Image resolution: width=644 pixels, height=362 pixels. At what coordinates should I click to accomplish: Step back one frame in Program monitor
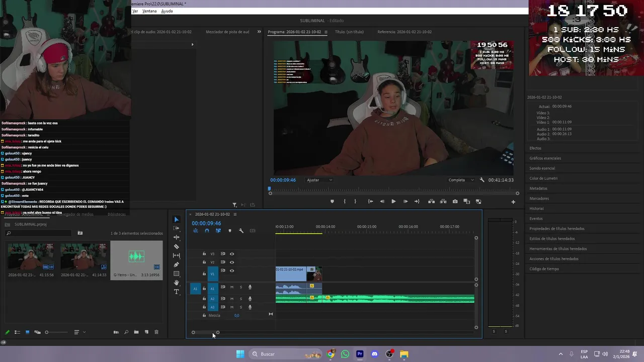(382, 202)
